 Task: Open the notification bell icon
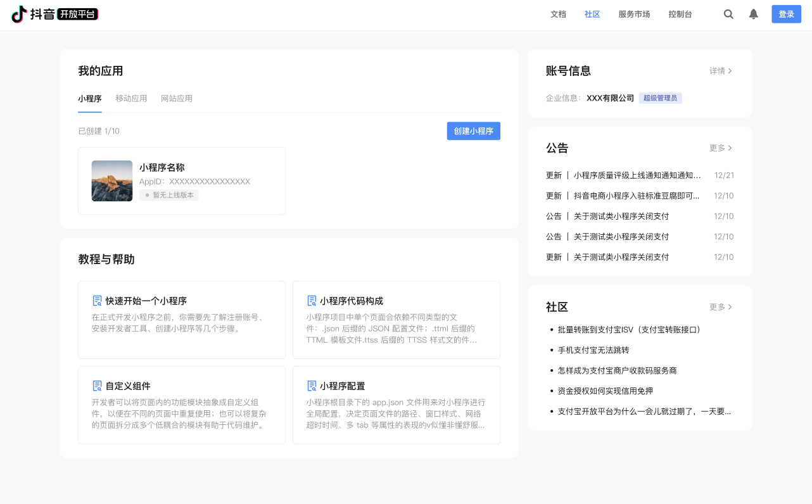pos(753,14)
